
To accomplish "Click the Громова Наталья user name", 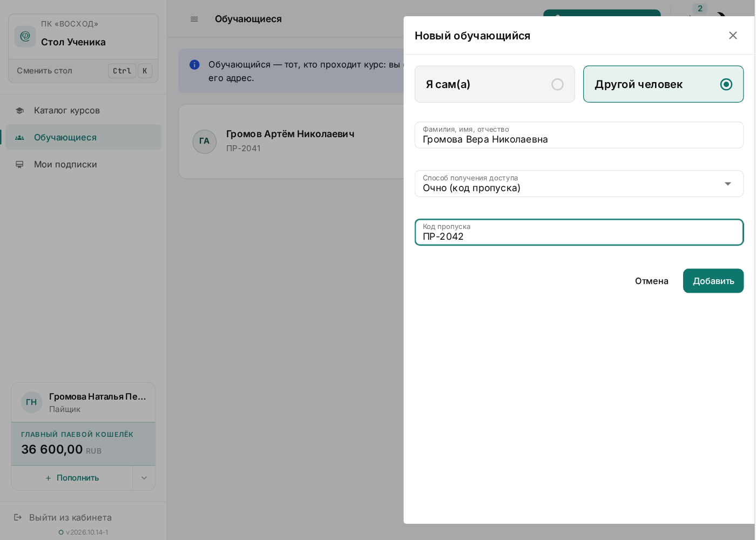I will point(98,396).
